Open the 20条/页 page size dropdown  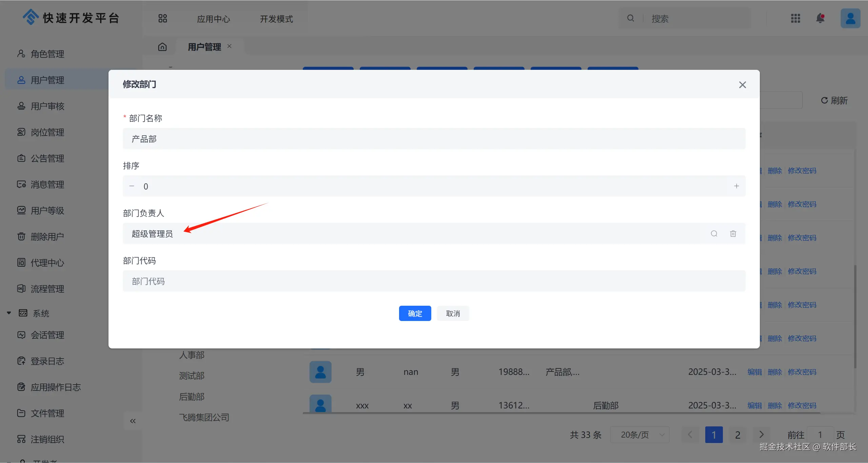click(639, 435)
